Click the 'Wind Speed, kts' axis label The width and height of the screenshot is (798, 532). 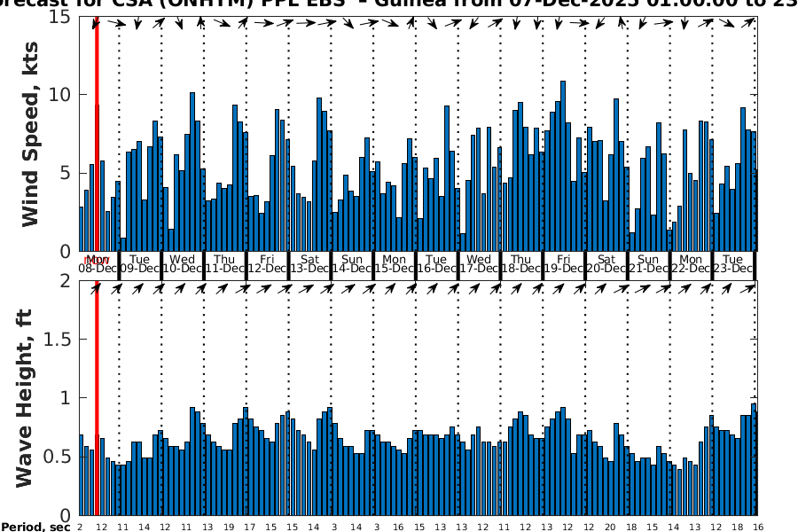[x=31, y=133]
